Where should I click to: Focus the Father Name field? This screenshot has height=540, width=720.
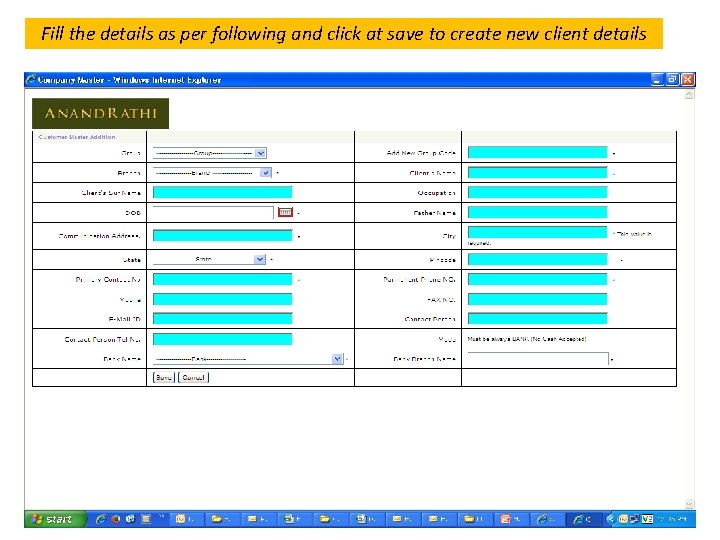tap(537, 212)
